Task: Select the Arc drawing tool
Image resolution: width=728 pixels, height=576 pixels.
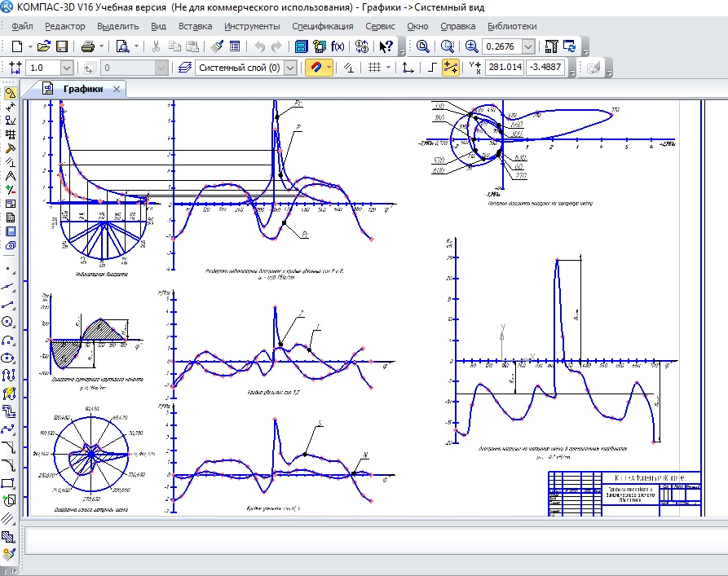Action: 8,341
